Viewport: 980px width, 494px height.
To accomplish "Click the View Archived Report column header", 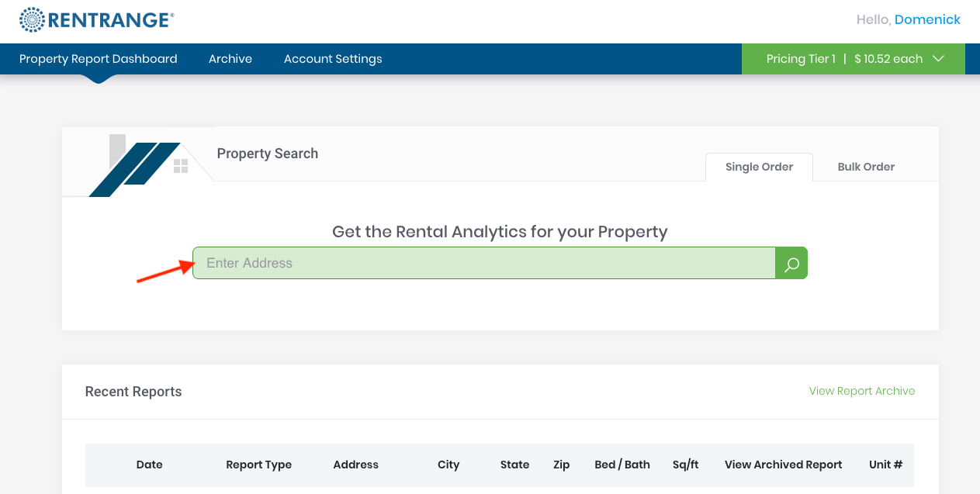I will pyautogui.click(x=783, y=465).
